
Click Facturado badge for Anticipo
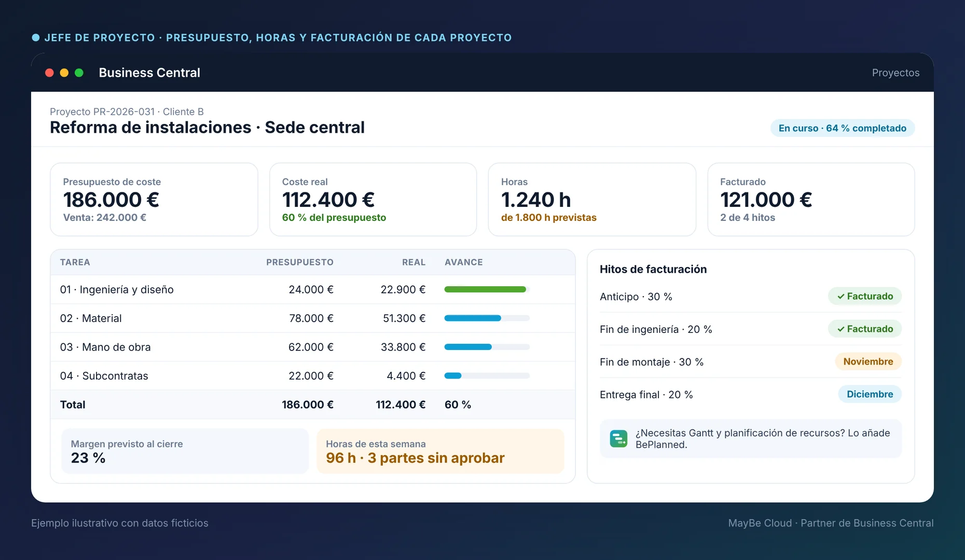click(x=865, y=296)
